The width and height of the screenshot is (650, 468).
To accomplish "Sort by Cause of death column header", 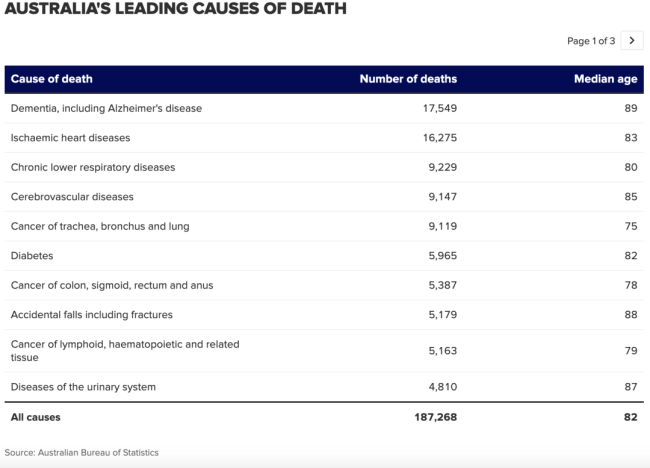I will point(51,79).
